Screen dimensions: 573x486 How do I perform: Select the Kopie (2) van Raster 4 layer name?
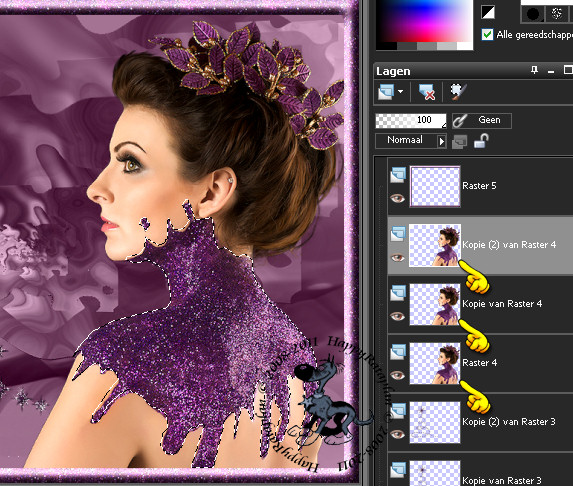pos(509,245)
